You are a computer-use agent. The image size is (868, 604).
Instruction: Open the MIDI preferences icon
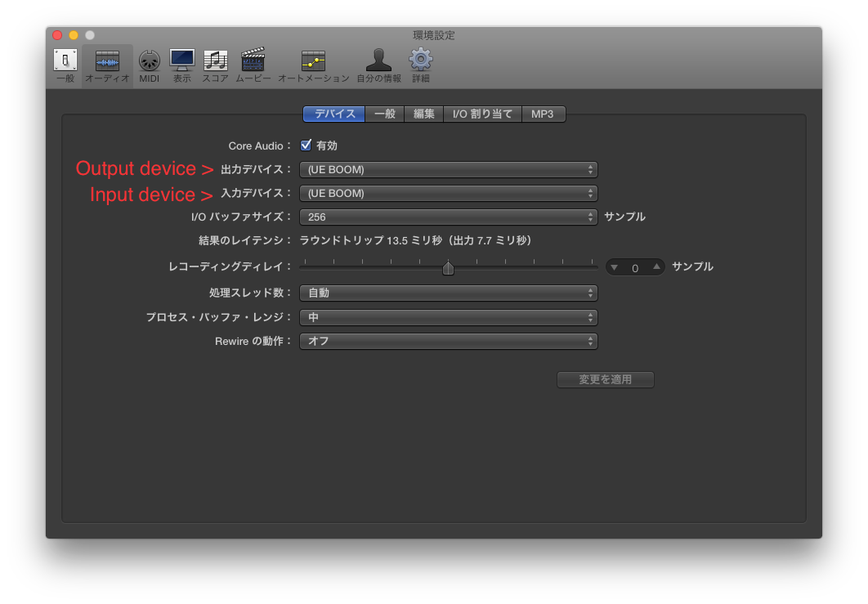point(149,65)
